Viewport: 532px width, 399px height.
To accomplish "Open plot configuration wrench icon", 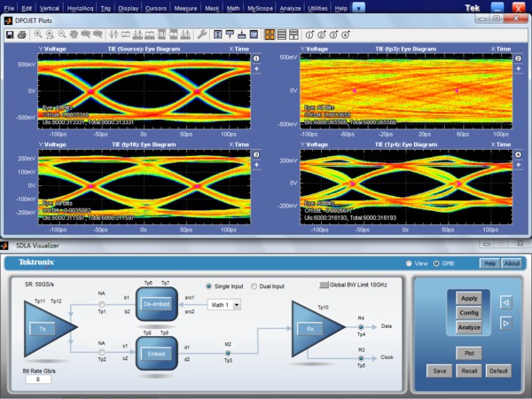I will pyautogui.click(x=202, y=35).
